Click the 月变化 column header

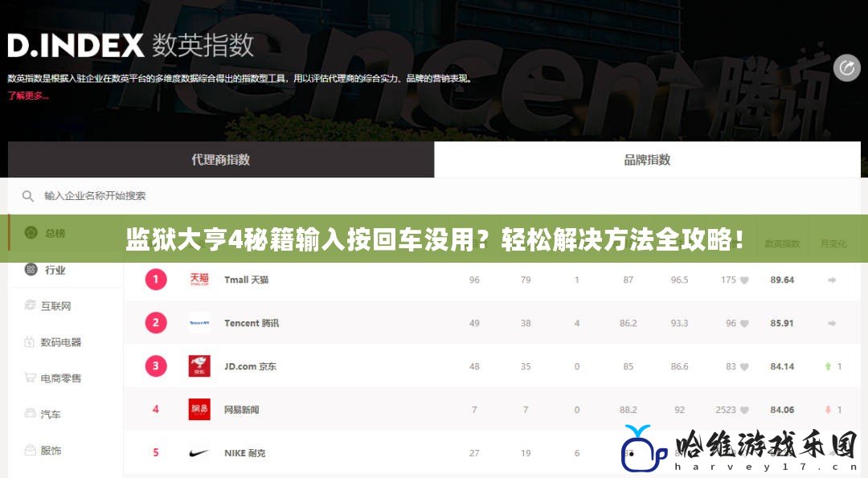pos(833,243)
